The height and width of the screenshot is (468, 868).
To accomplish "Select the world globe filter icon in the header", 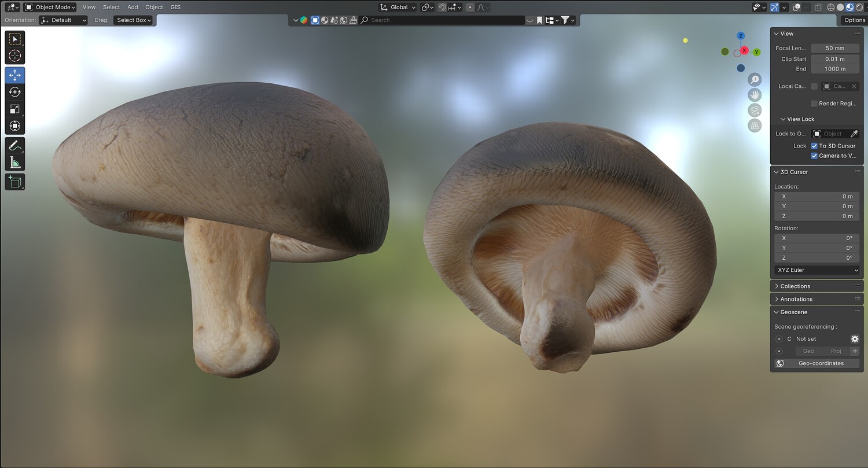I will (x=343, y=20).
